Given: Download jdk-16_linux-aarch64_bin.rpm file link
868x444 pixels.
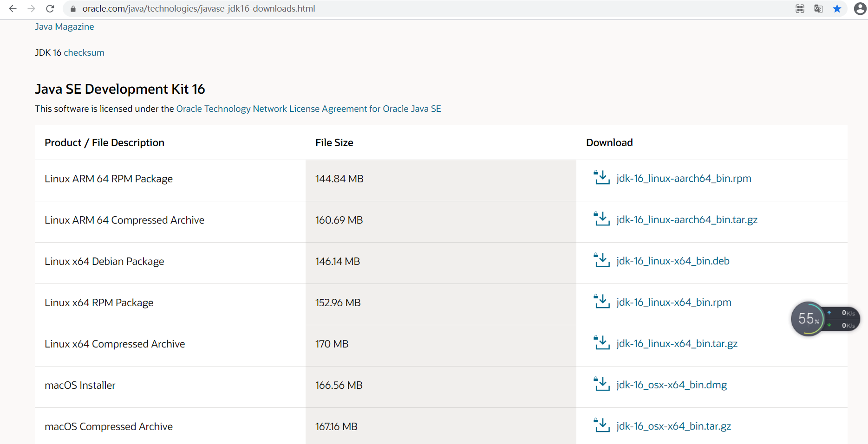Looking at the screenshot, I should click(684, 178).
